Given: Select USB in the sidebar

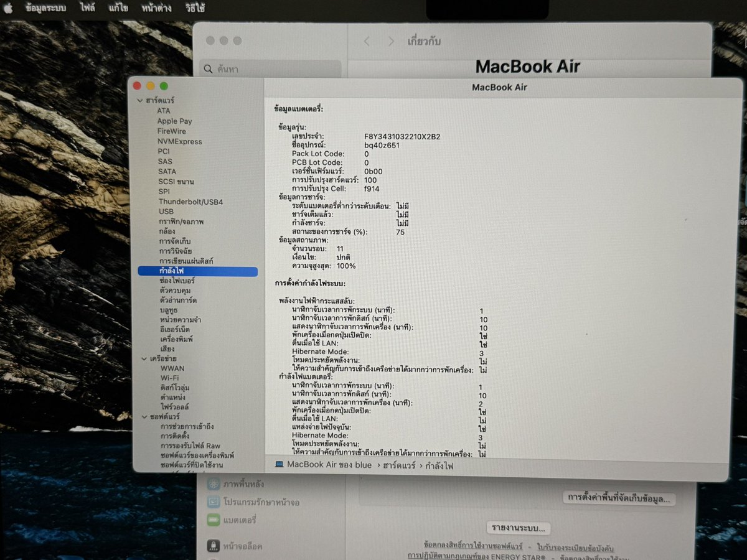Looking at the screenshot, I should [x=166, y=212].
